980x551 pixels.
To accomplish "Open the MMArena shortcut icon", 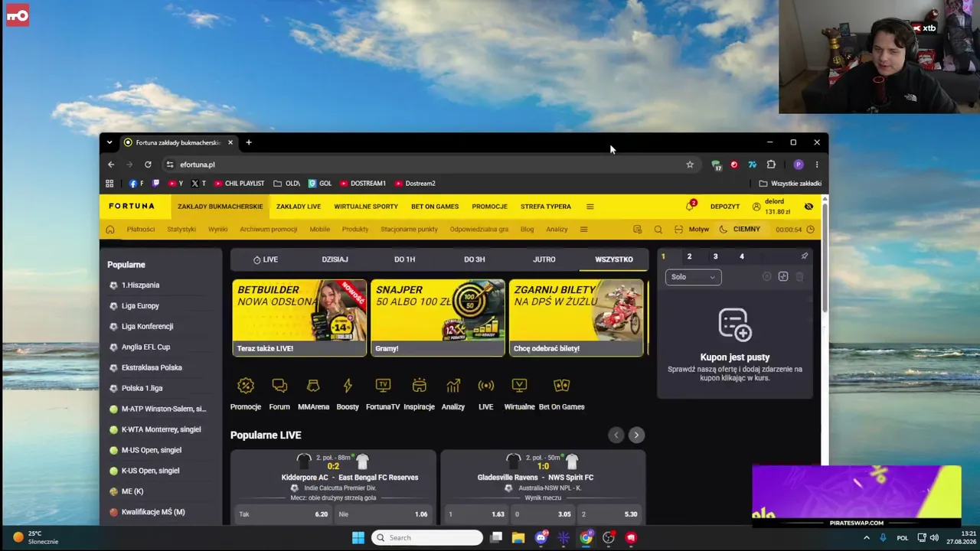I will pyautogui.click(x=313, y=386).
